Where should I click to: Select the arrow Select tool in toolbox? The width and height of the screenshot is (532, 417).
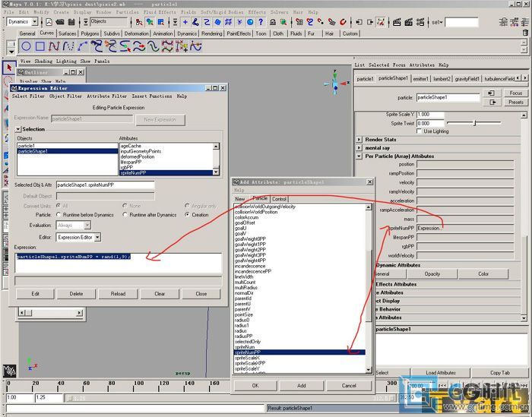9,68
